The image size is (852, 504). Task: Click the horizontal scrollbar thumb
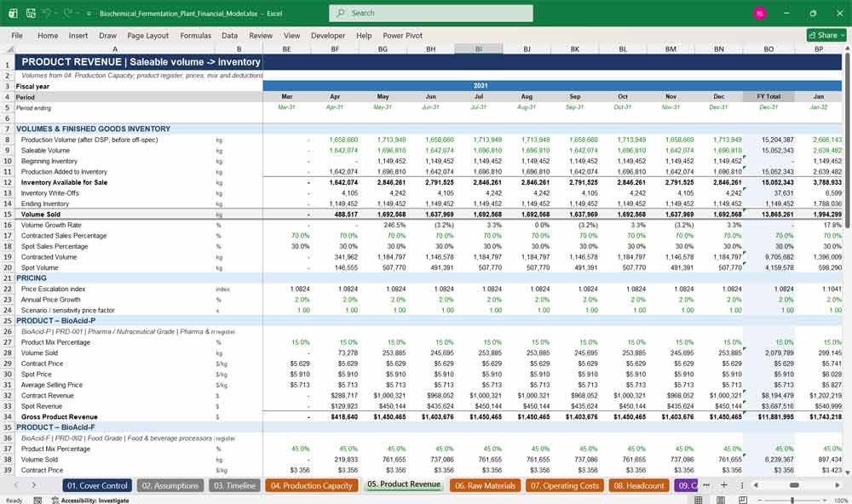[794, 485]
